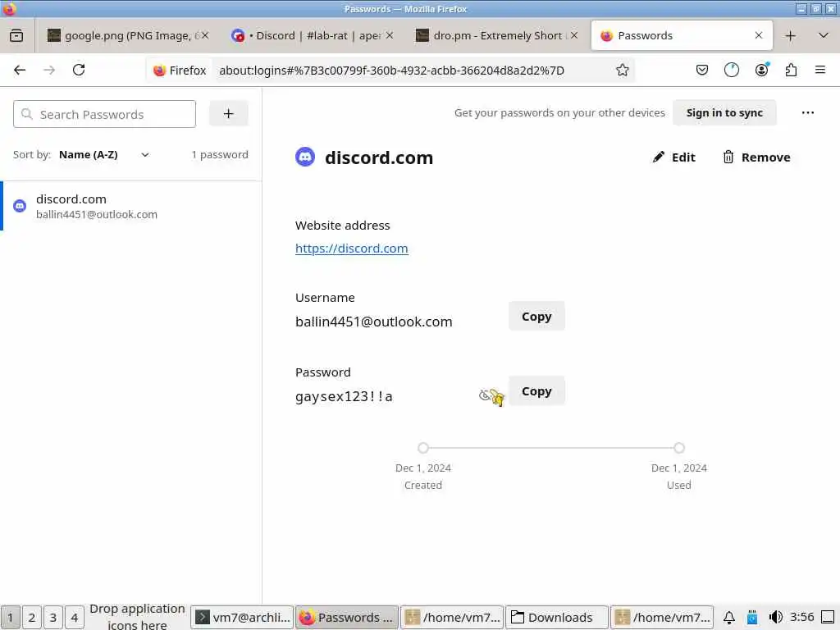Remove the discord.com login
The height and width of the screenshot is (630, 840).
coord(756,157)
